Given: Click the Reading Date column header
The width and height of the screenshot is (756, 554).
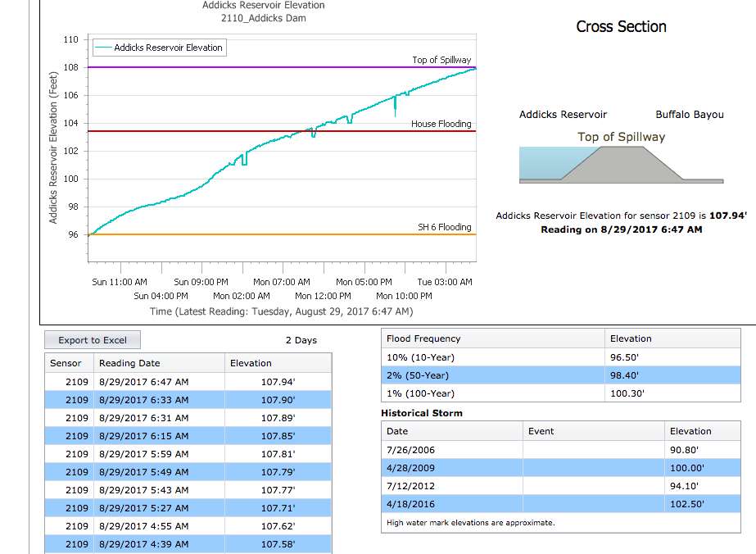Looking at the screenshot, I should tap(129, 363).
